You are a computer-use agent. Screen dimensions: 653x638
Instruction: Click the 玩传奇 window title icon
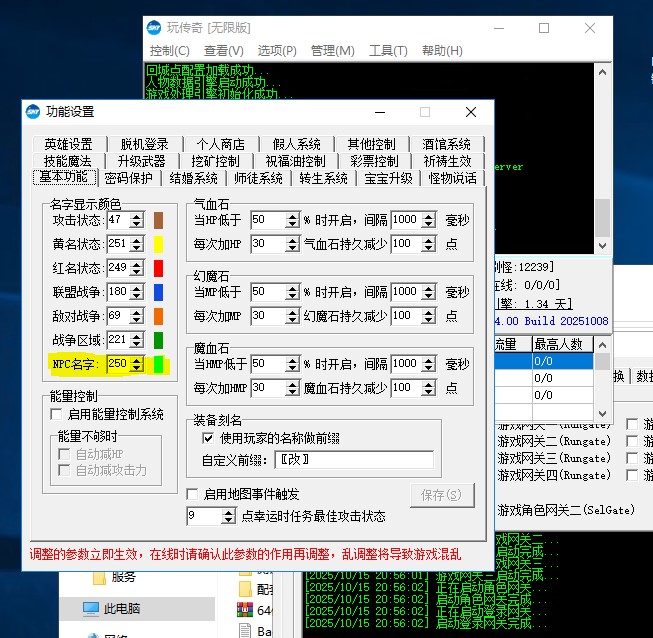(154, 28)
